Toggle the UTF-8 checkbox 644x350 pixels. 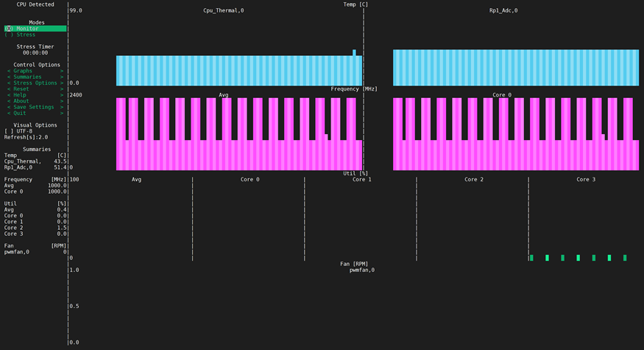pos(21,131)
